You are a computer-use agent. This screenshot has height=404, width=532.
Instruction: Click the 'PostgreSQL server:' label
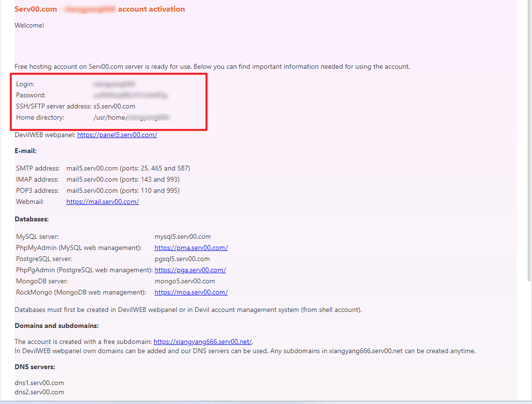pos(44,259)
